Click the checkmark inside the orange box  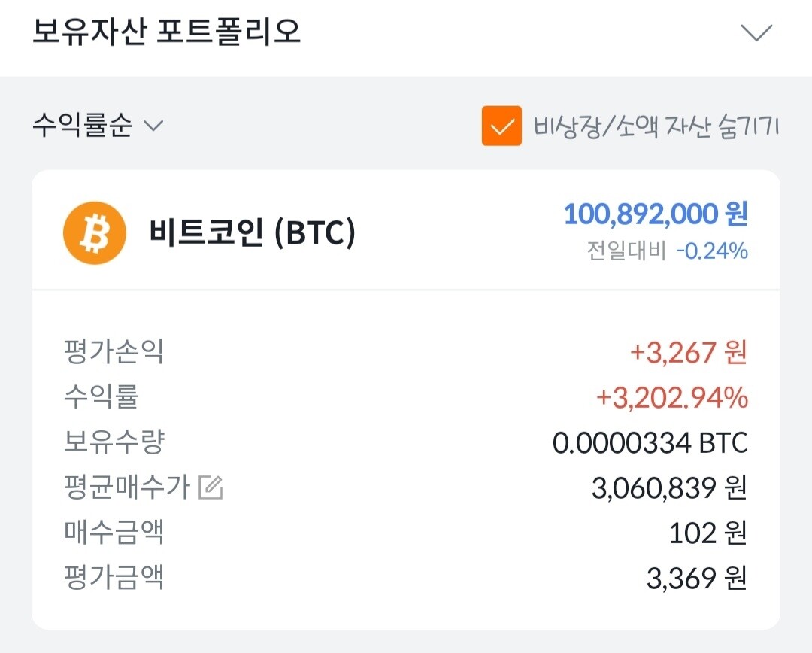(501, 126)
